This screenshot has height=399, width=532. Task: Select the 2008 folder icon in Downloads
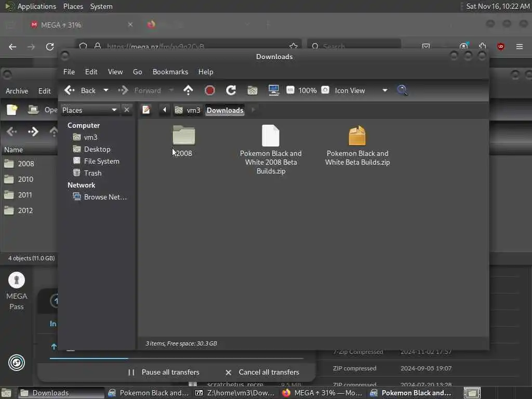pyautogui.click(x=184, y=136)
